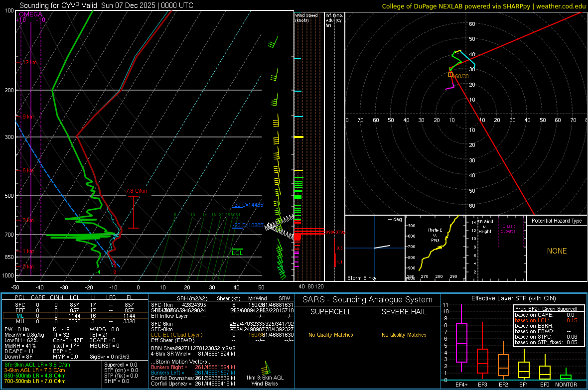Click the 3 km height marker
588x390 pixels.
coord(28,220)
